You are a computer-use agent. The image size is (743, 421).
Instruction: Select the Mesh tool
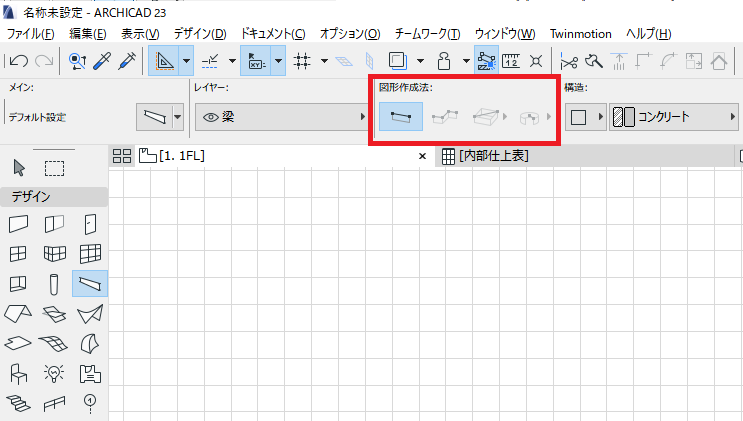click(x=54, y=344)
